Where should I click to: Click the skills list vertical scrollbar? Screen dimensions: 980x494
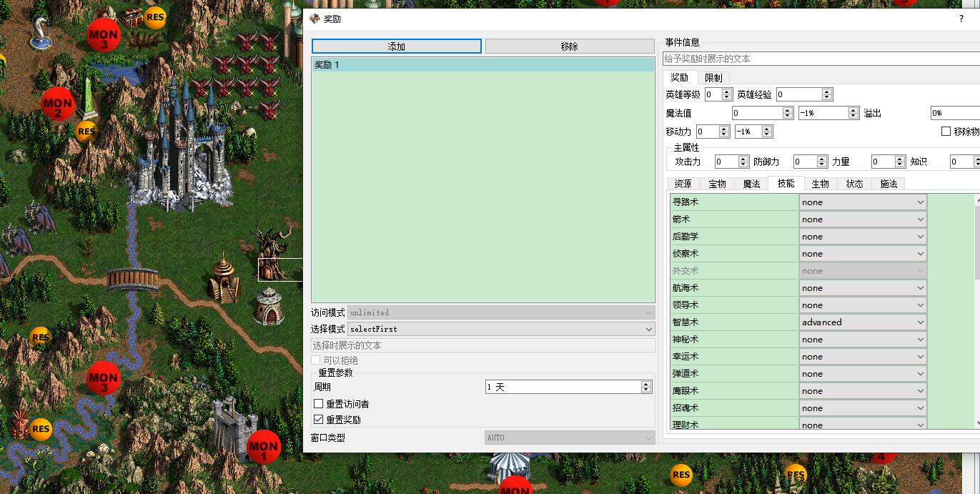pos(976,311)
